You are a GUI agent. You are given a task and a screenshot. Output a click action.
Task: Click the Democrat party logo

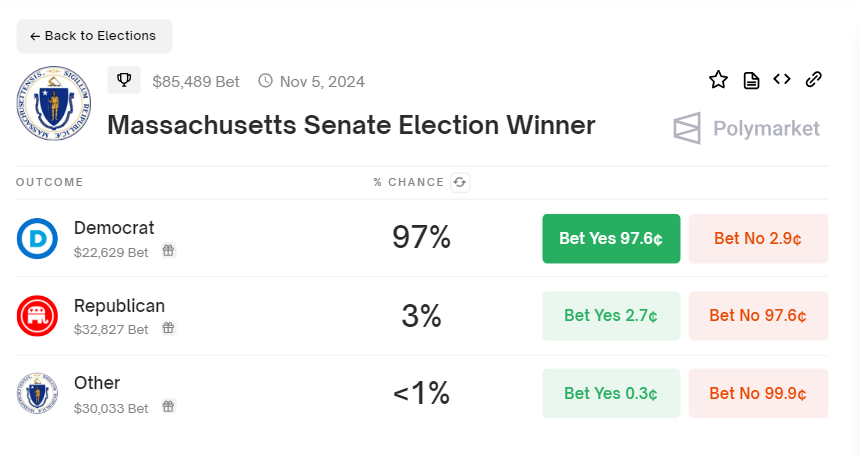(38, 238)
